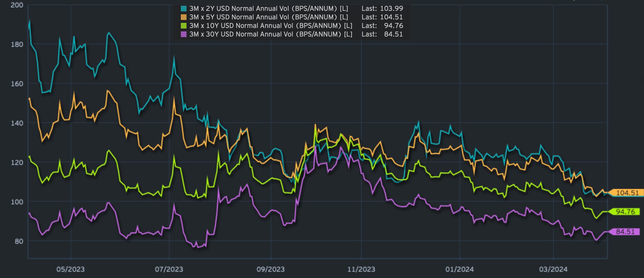The image size is (644, 278).
Task: Click the 01/2024 date label on x-axis
Action: [x=459, y=269]
